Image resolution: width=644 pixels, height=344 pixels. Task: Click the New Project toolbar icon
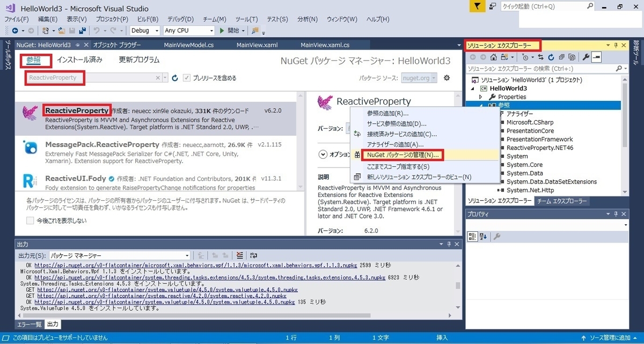pyautogui.click(x=46, y=31)
